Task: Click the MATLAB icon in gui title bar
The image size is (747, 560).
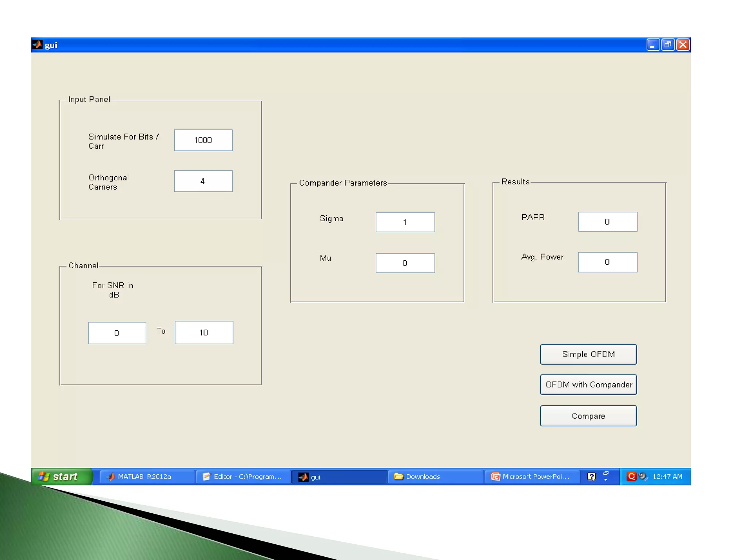Action: tap(37, 45)
